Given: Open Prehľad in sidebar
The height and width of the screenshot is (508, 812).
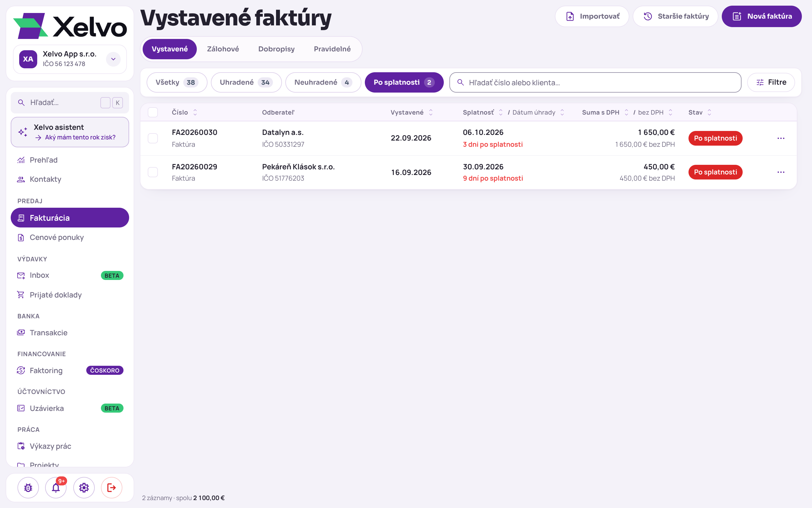Looking at the screenshot, I should pos(70,160).
